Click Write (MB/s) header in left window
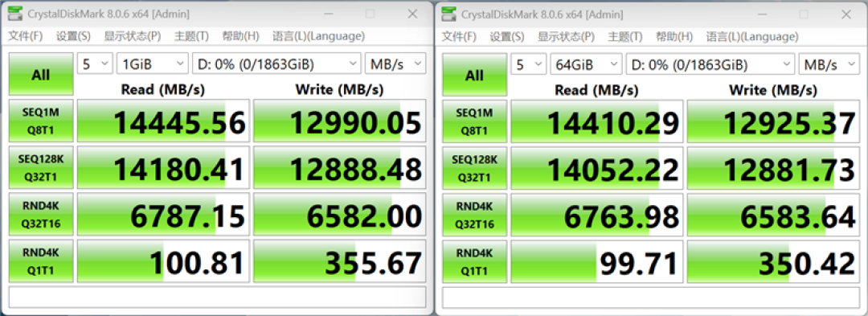 tap(340, 89)
